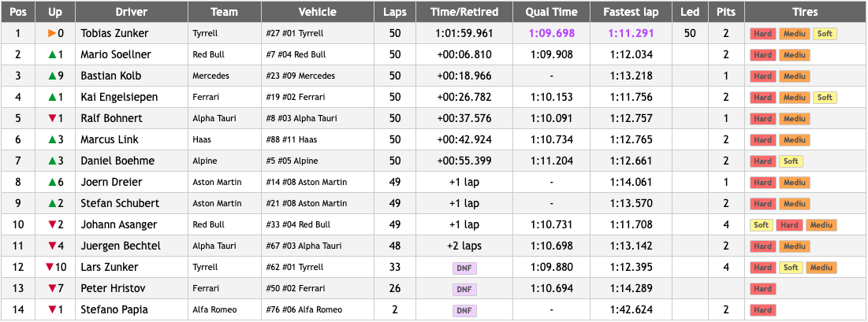868x322 pixels.
Task: Click the Pits column header
Action: click(x=725, y=12)
